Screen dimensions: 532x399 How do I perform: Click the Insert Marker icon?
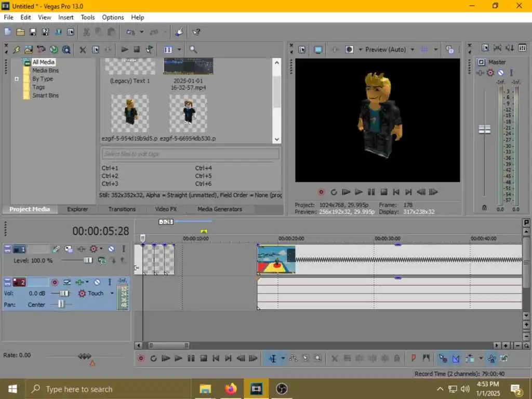pyautogui.click(x=413, y=358)
